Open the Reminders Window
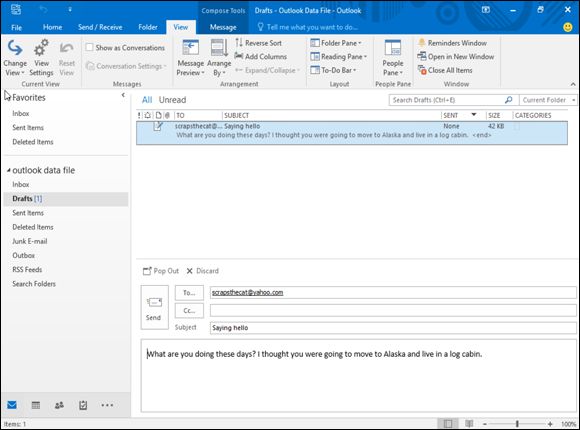The height and width of the screenshot is (430, 580). pyautogui.click(x=452, y=43)
